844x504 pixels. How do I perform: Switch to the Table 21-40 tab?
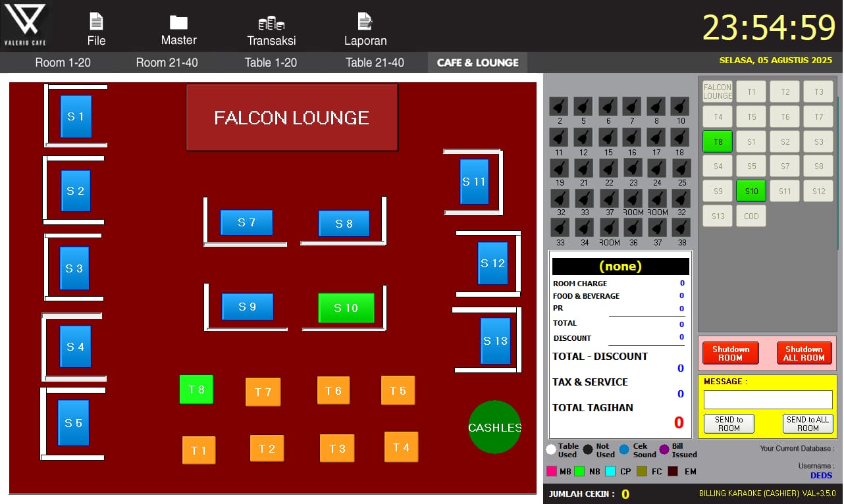375,63
